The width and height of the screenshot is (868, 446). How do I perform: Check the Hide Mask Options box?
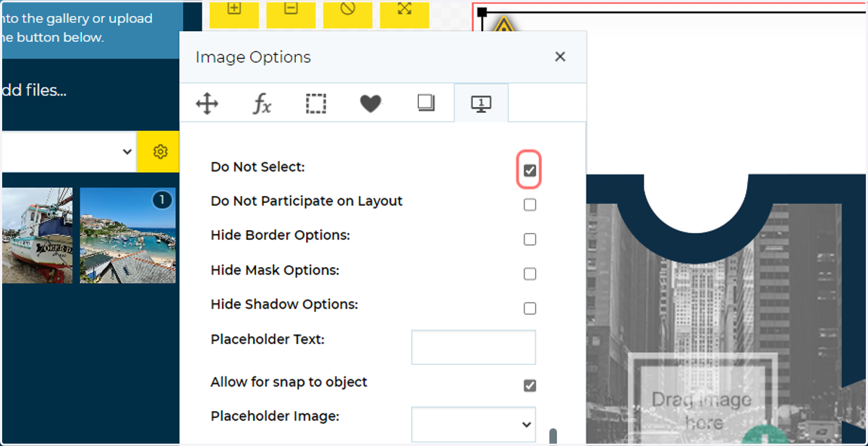click(530, 274)
